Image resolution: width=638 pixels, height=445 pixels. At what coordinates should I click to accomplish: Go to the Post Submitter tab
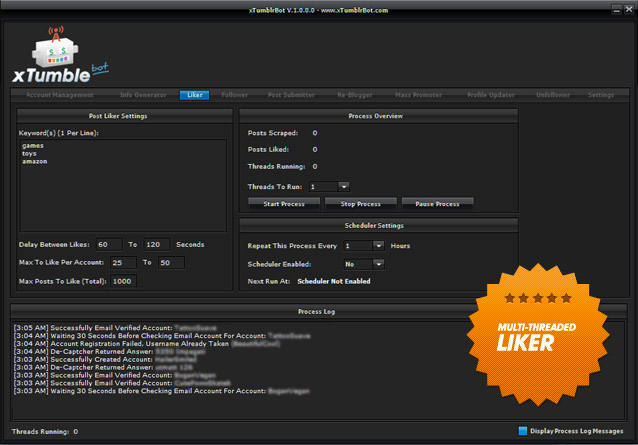(291, 95)
